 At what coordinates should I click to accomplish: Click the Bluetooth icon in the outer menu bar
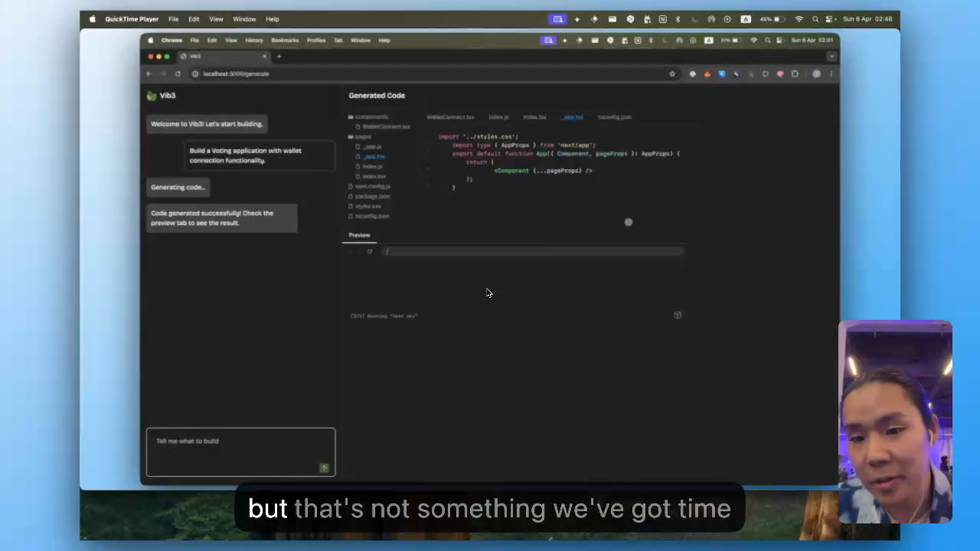tap(678, 19)
